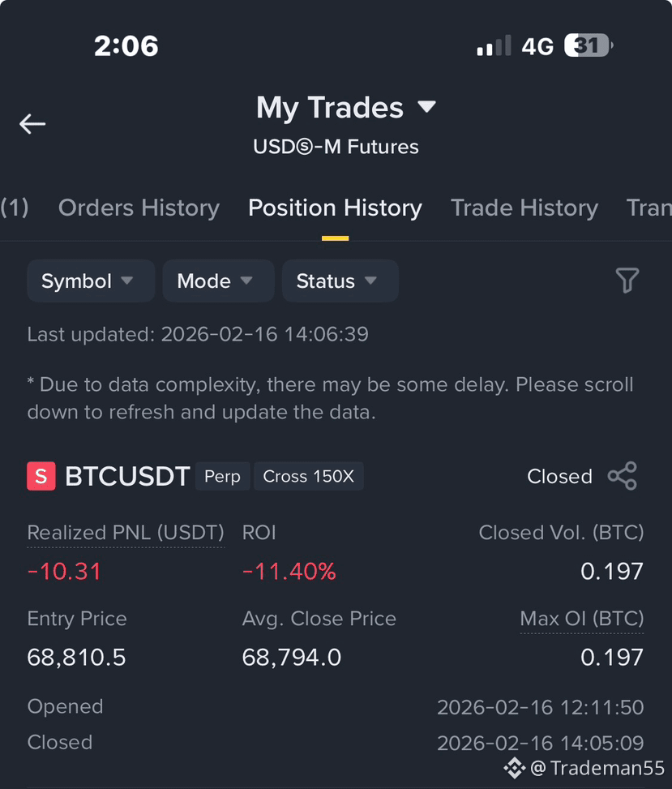Switch to the Orders History tab
Viewport: 672px width, 789px height.
[139, 208]
